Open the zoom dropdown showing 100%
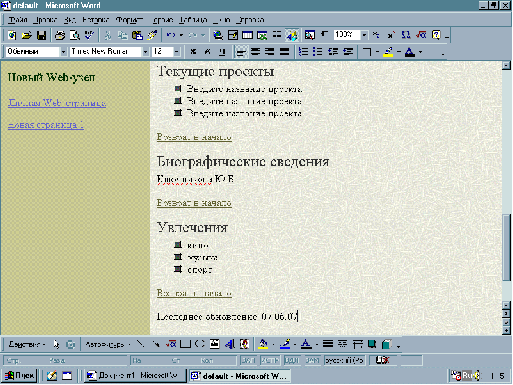Screen dimensions: 513x385 364,35
